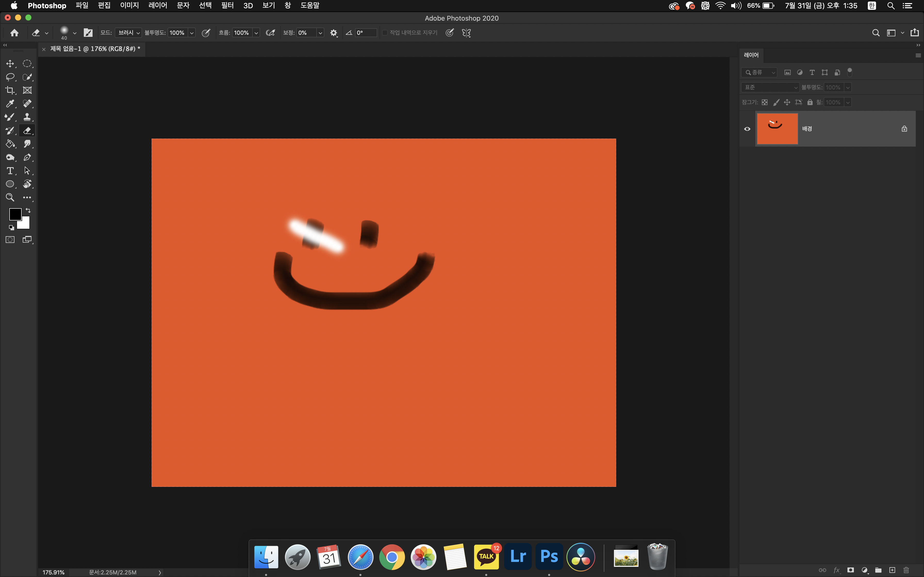Toggle Quick Mask mode

pos(10,240)
